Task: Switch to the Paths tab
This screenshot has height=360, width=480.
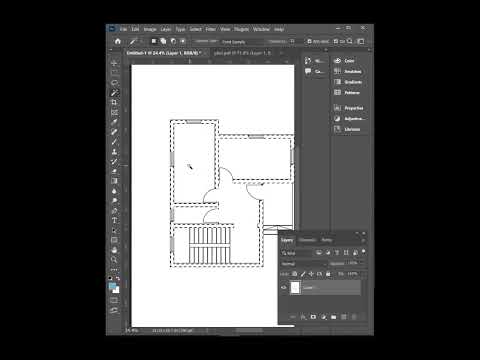Action: click(x=327, y=240)
